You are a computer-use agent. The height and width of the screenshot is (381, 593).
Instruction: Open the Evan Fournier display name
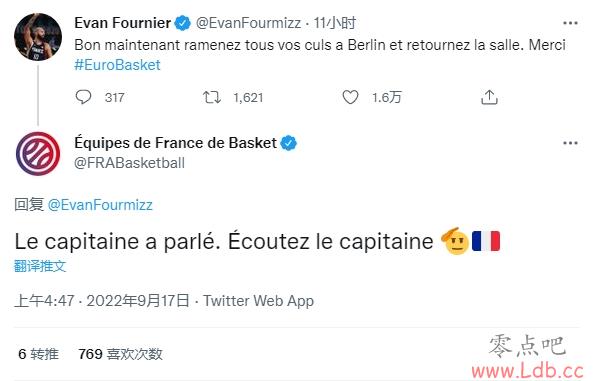[x=123, y=23]
